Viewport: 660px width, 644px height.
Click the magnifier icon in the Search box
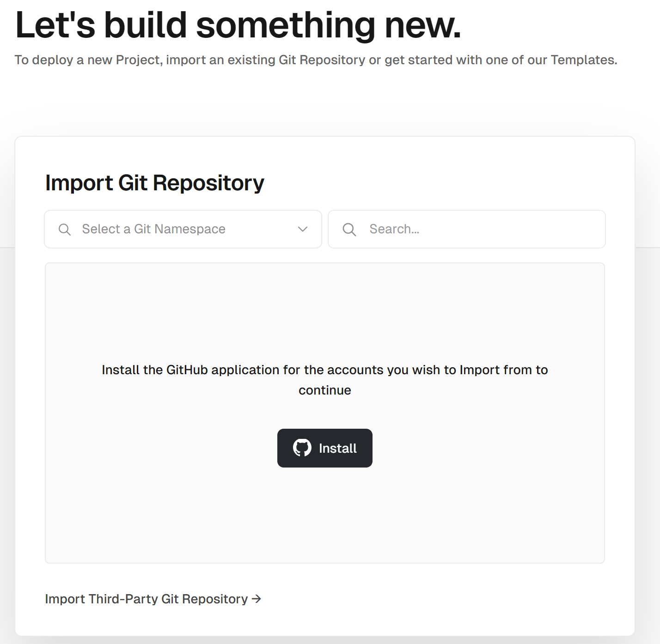(349, 230)
